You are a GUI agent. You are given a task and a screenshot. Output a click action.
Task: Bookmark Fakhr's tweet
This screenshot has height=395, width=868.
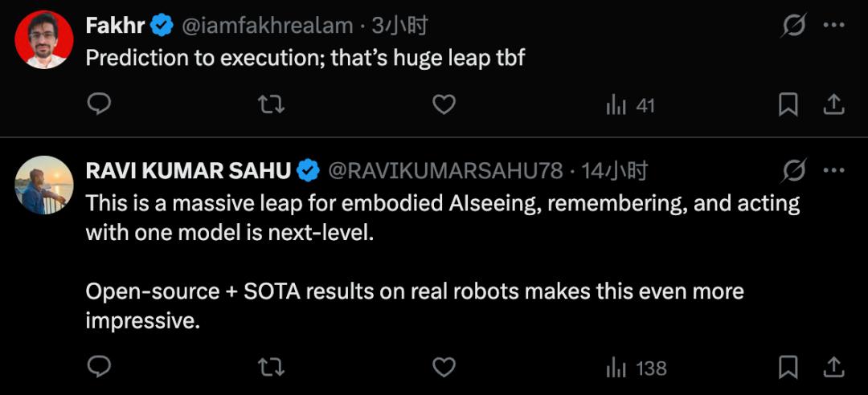788,104
